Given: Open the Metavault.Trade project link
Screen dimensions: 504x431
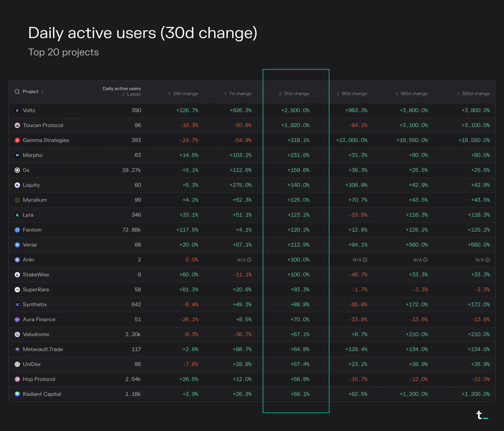Looking at the screenshot, I should 43,349.
